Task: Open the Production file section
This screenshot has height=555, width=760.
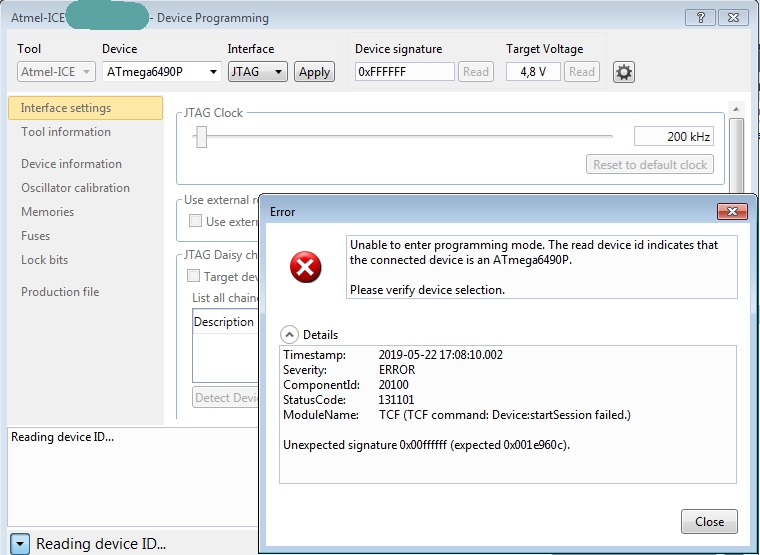Action: pyautogui.click(x=60, y=292)
